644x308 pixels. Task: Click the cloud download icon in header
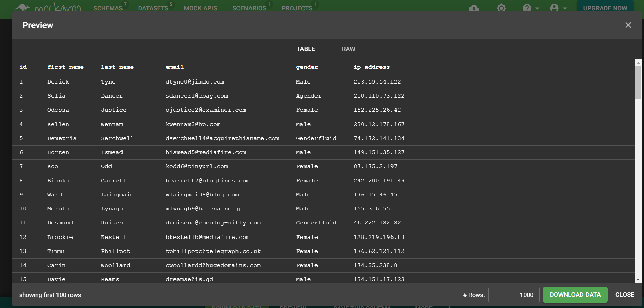pos(474,8)
